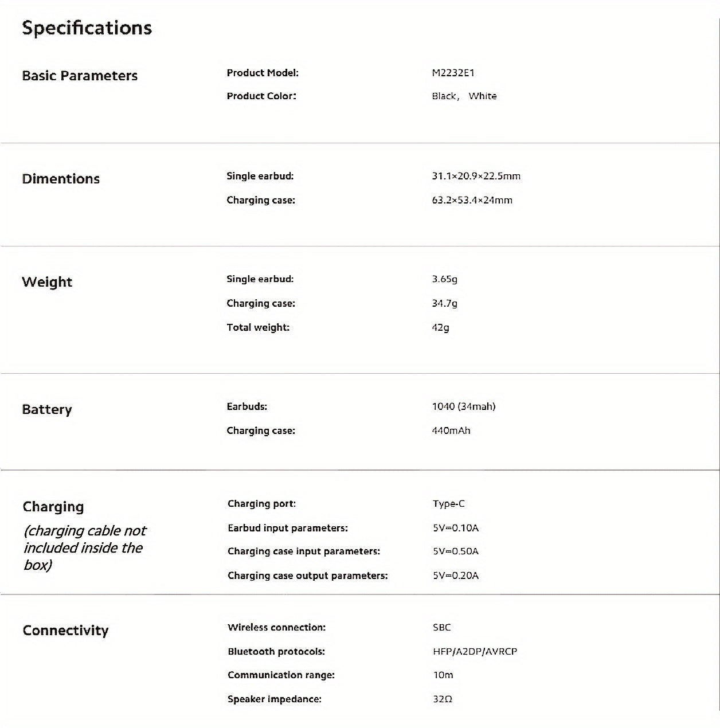This screenshot has width=720, height=728.
Task: Click the Speaker impedance label
Action: pyautogui.click(x=274, y=699)
